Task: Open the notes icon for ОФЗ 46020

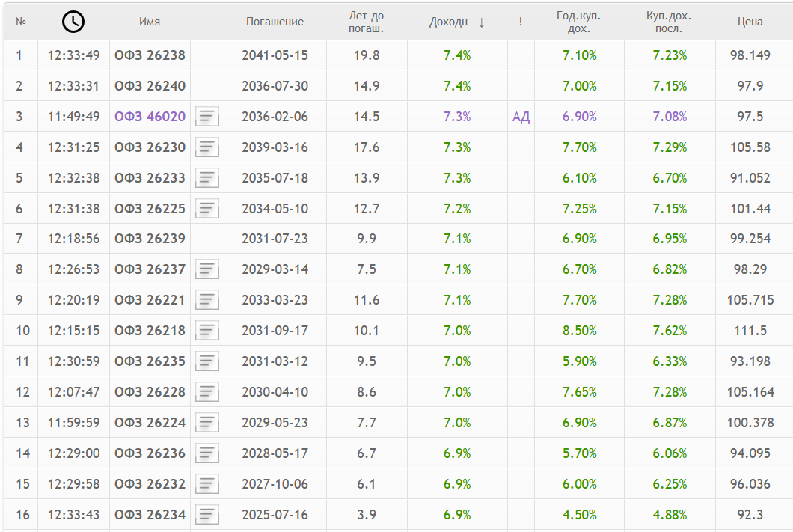Action: [x=206, y=117]
